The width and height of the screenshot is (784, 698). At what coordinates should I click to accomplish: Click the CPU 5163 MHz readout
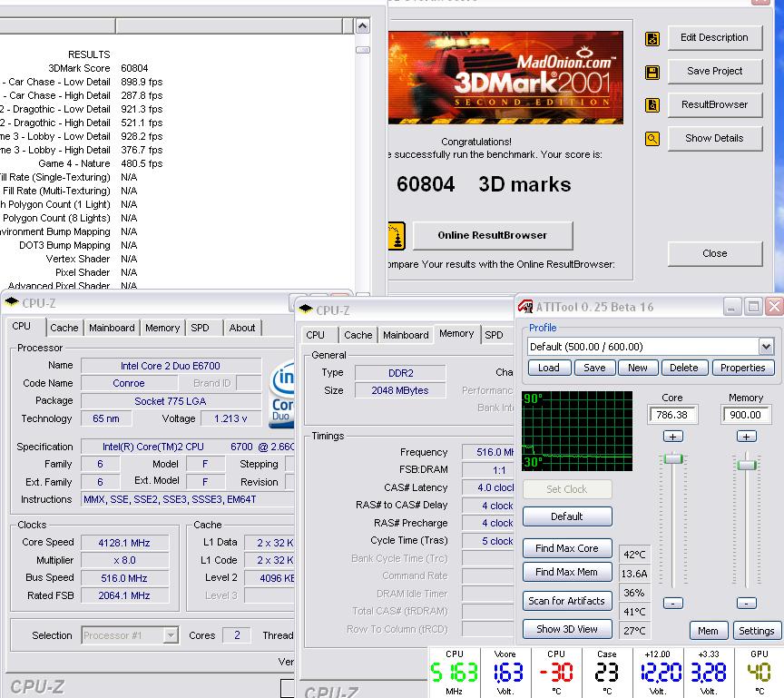(454, 672)
